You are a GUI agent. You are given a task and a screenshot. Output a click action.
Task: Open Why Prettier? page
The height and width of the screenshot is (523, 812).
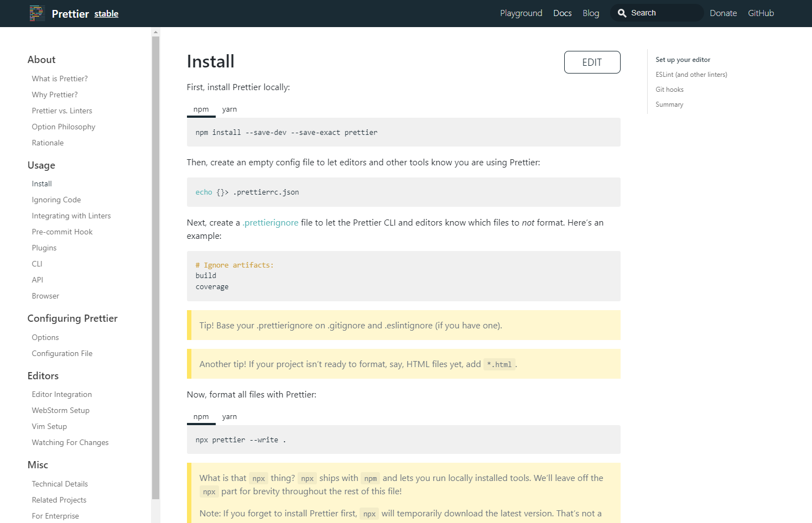pos(55,95)
